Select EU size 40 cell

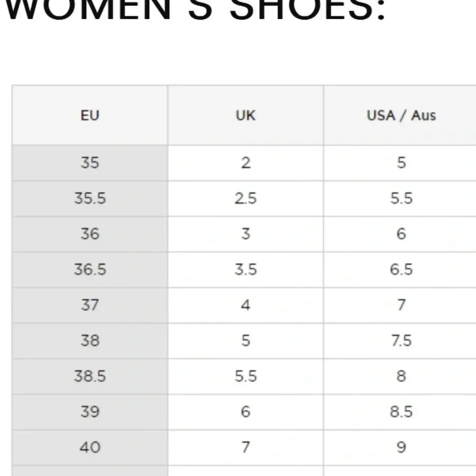click(90, 447)
